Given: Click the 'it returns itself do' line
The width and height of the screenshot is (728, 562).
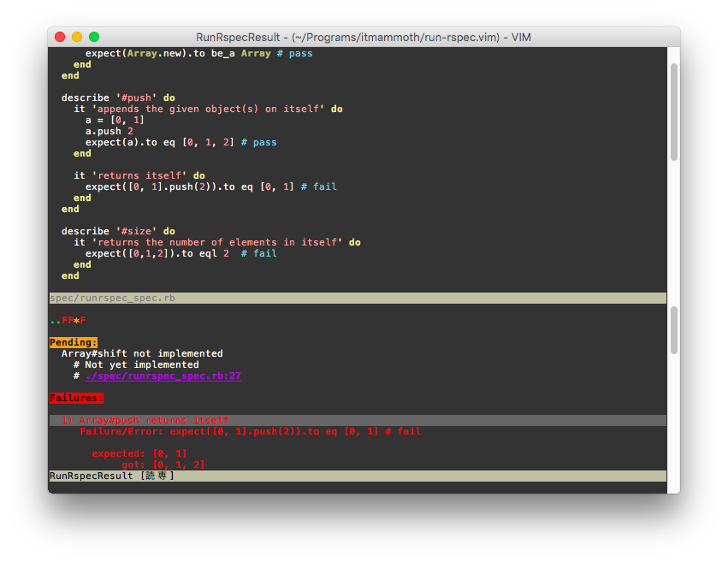Looking at the screenshot, I should click(139, 175).
